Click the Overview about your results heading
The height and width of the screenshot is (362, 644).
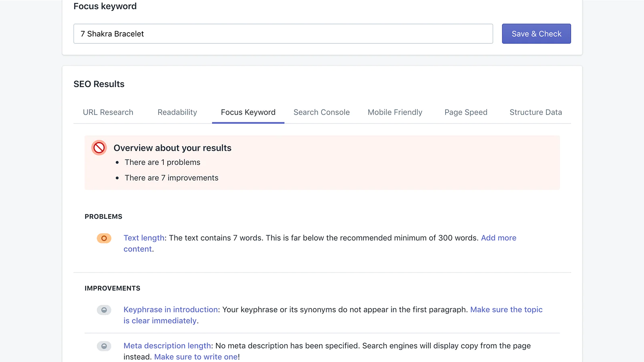pyautogui.click(x=172, y=148)
